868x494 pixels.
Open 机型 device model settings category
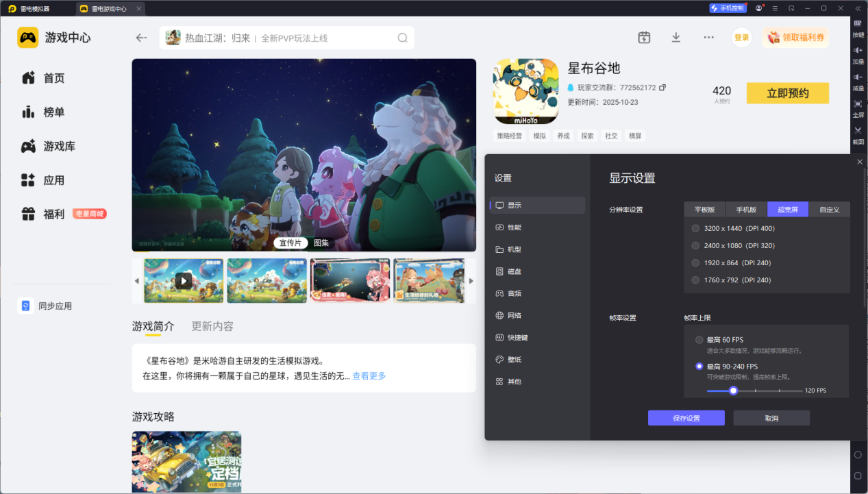(538, 249)
